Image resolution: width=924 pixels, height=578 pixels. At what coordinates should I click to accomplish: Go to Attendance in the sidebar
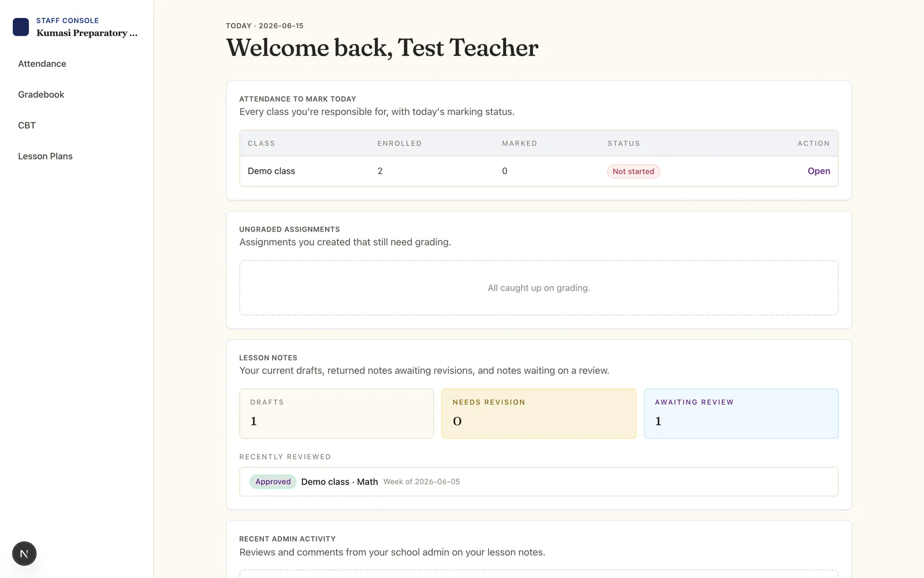[42, 64]
